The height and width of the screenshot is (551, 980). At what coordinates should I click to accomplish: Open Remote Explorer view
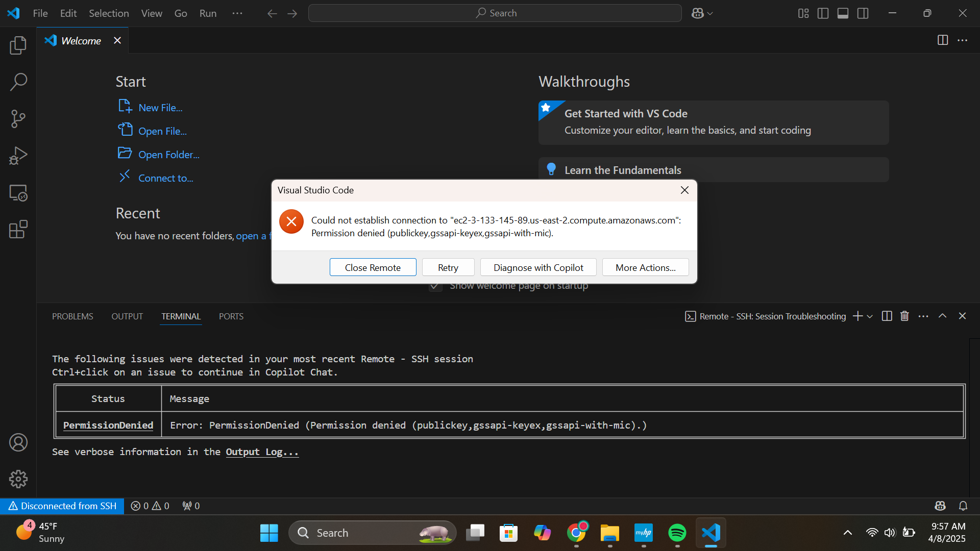18,193
